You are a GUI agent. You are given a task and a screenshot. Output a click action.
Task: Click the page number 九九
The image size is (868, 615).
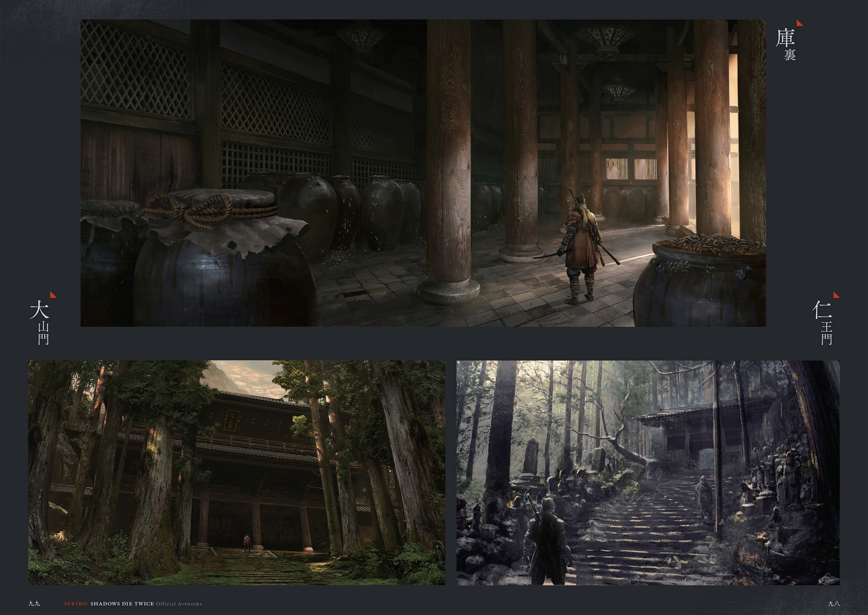point(34,604)
